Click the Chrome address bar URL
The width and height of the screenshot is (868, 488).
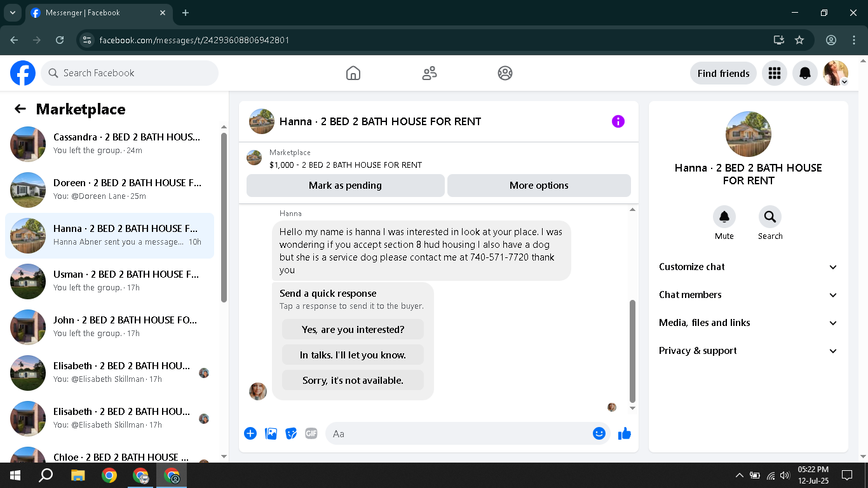pos(194,40)
